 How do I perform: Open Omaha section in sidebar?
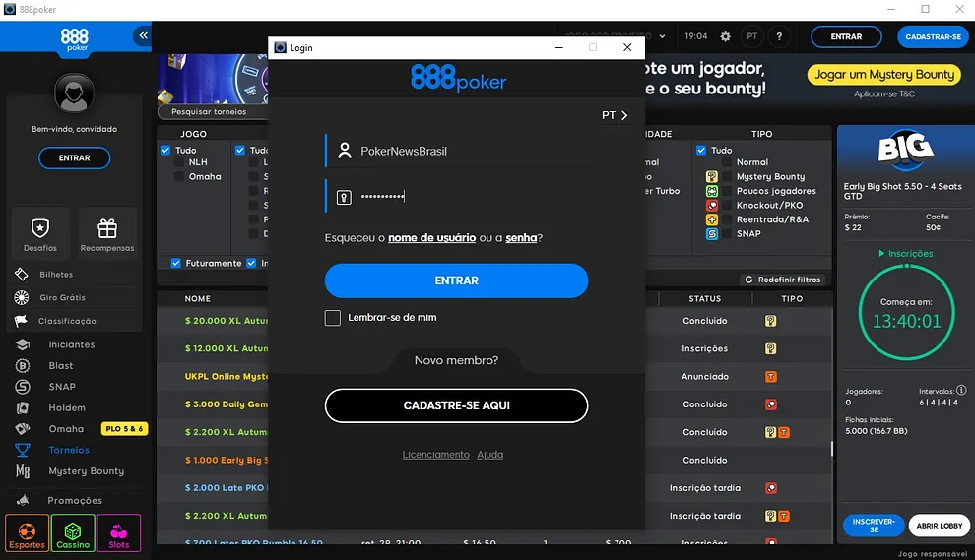66,429
